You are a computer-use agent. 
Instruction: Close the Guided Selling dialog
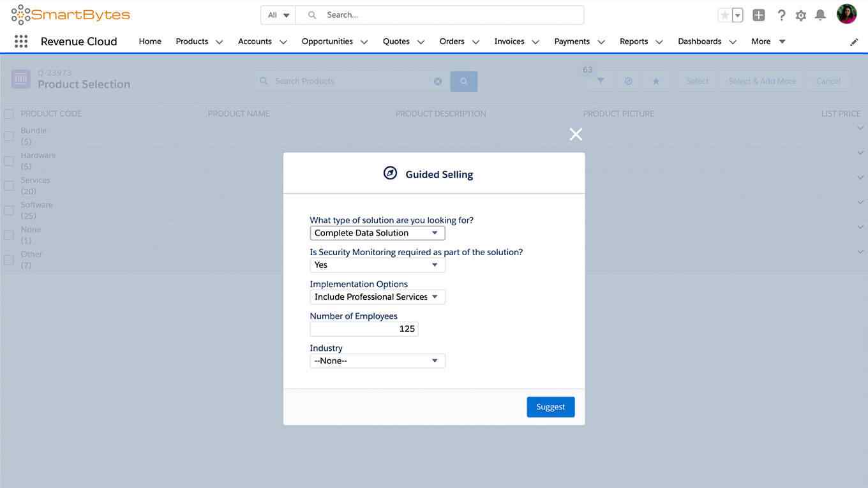coord(576,134)
